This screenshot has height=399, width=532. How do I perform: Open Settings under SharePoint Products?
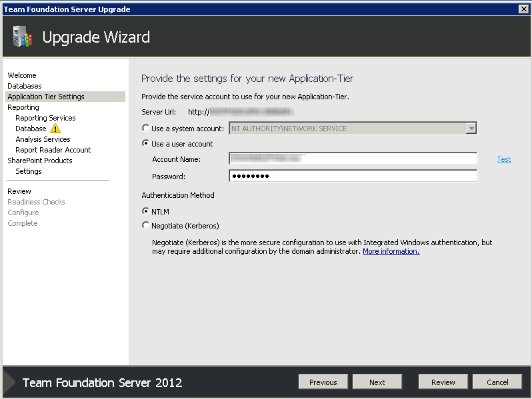[29, 171]
